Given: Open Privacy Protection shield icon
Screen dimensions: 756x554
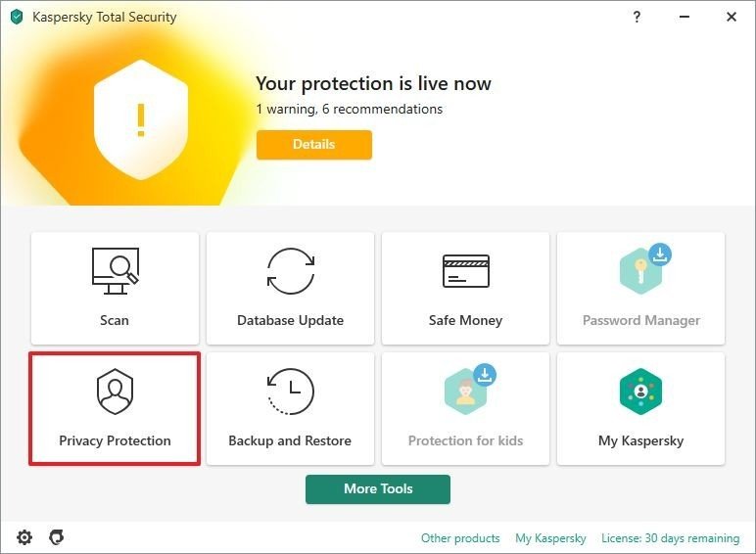Looking at the screenshot, I should (x=115, y=392).
